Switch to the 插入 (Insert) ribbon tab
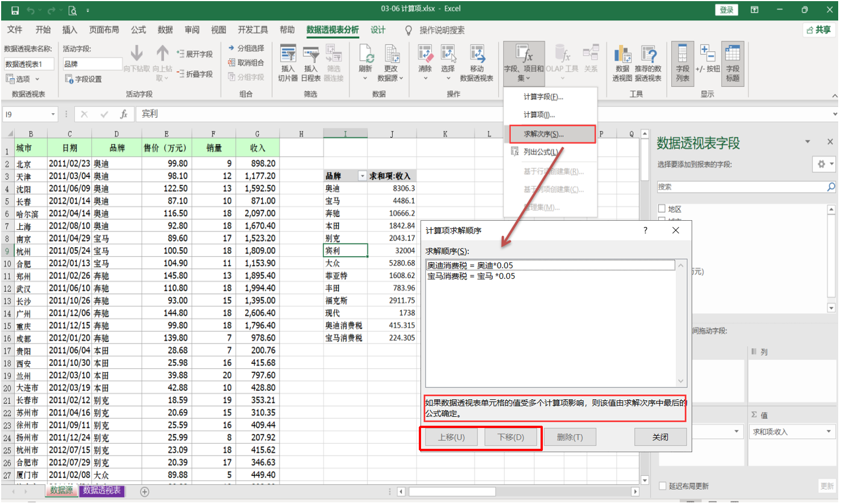 click(x=69, y=30)
